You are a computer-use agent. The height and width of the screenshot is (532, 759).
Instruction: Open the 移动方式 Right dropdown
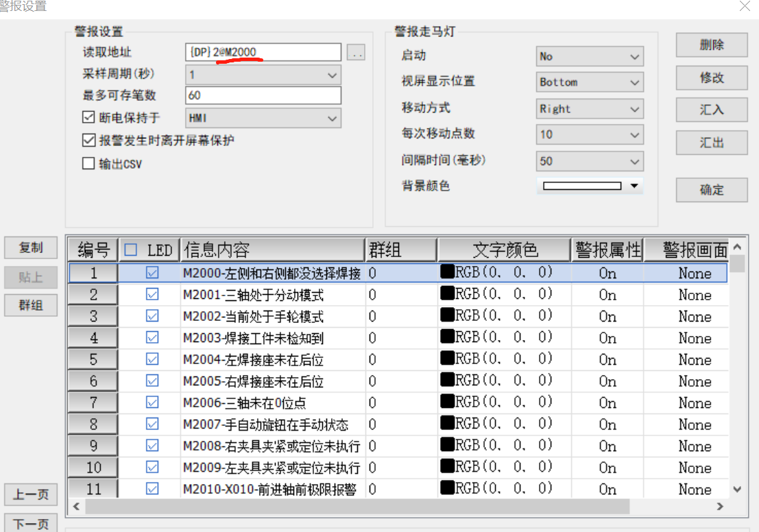[x=589, y=108]
